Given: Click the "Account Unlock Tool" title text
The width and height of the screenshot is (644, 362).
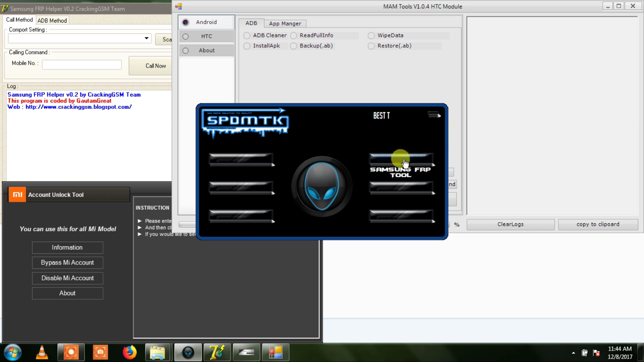Looking at the screenshot, I should coord(56,195).
